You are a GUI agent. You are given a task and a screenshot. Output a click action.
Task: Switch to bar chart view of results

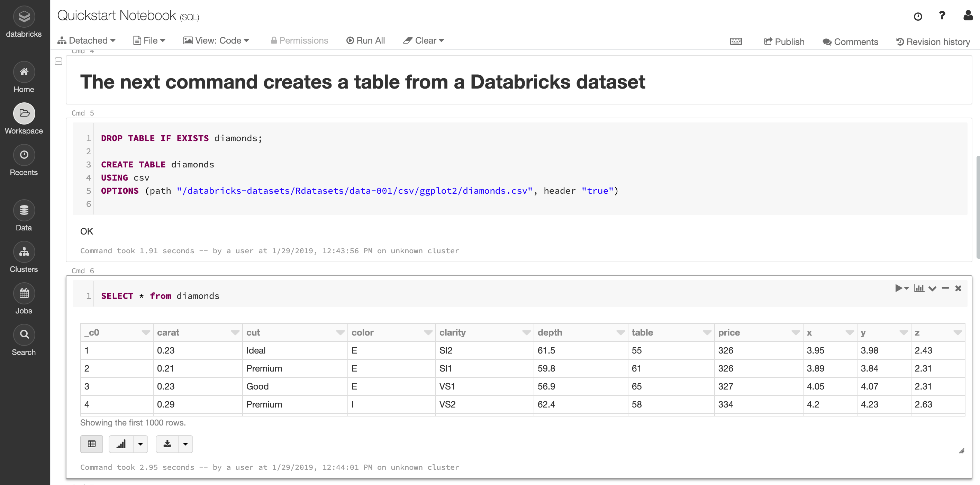pyautogui.click(x=121, y=444)
